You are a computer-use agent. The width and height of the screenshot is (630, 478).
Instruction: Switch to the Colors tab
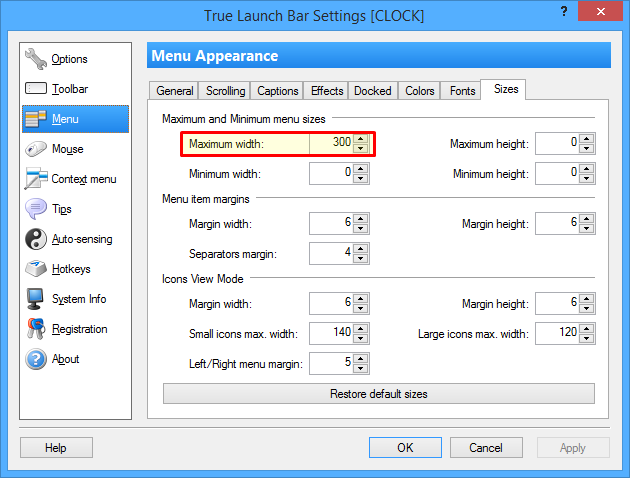(419, 91)
